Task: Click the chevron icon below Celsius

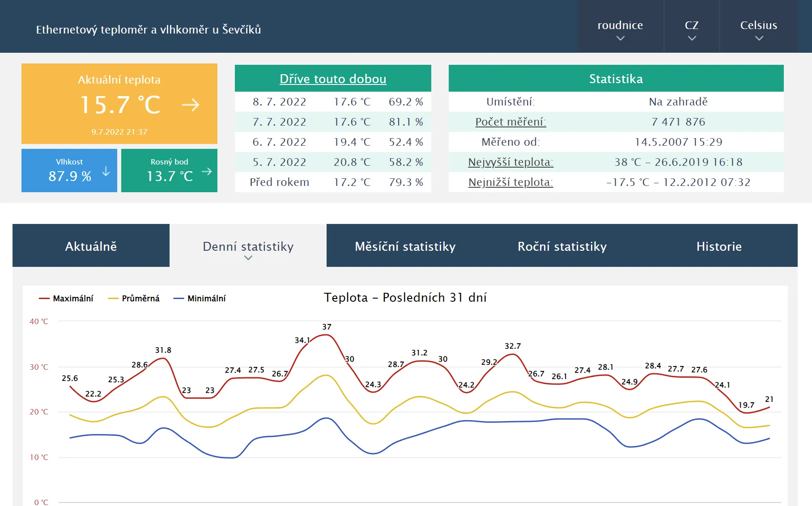Action: pos(758,39)
